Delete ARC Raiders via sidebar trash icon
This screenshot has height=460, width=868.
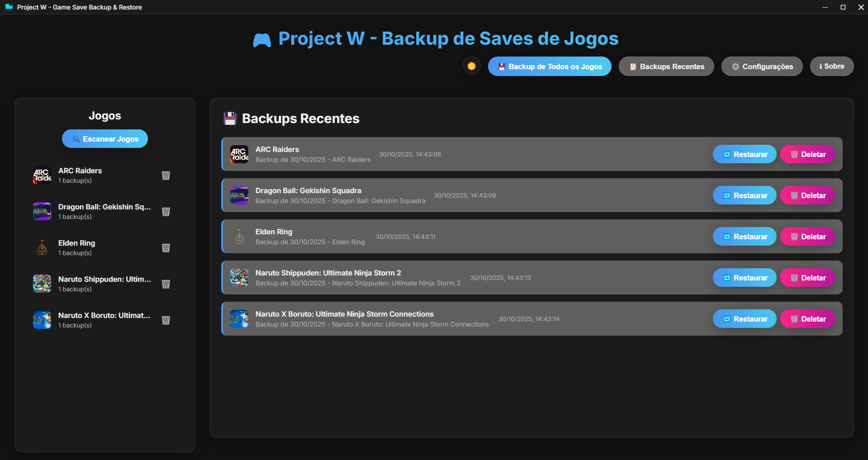pos(166,175)
